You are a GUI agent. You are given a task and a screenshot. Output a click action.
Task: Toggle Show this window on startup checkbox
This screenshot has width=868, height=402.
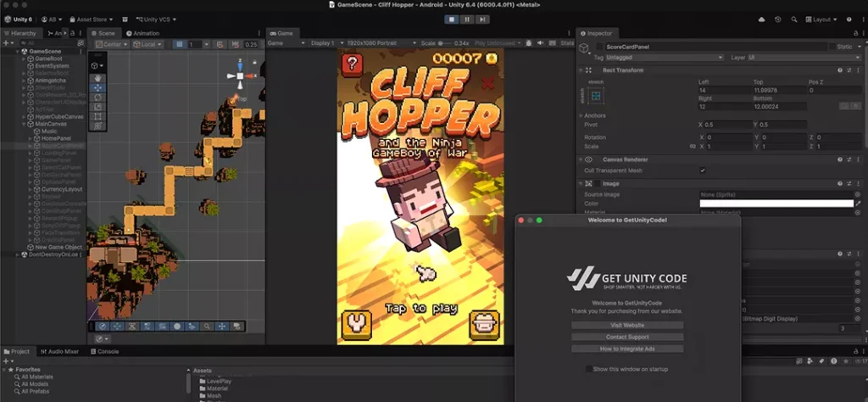click(x=589, y=369)
